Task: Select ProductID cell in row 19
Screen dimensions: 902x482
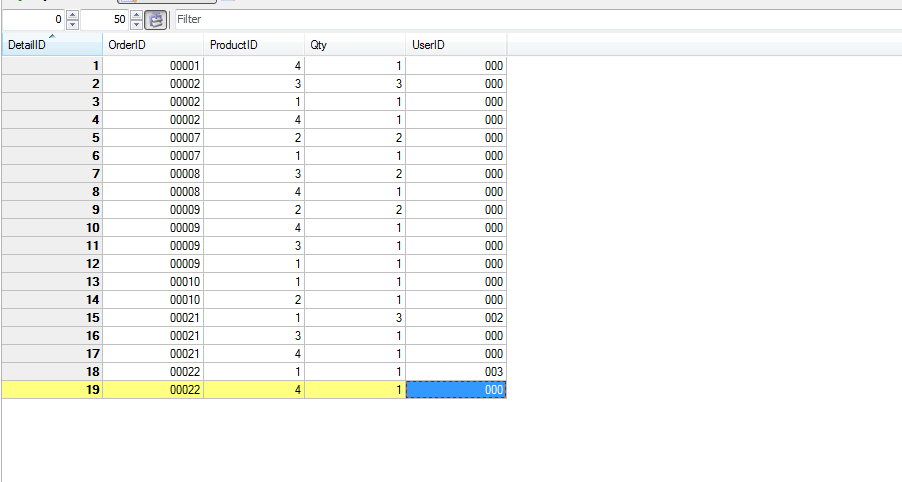Action: [254, 389]
